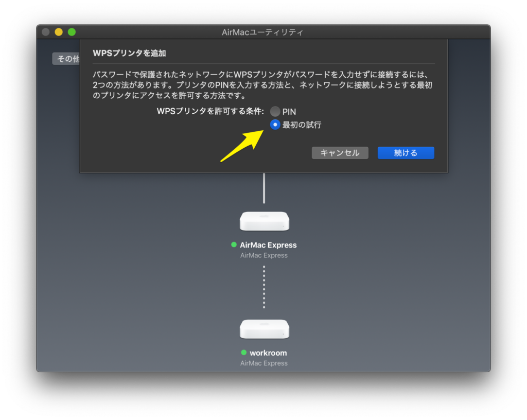This screenshot has width=527, height=420.
Task: Open the その他 button behind the dialog
Action: pyautogui.click(x=66, y=59)
